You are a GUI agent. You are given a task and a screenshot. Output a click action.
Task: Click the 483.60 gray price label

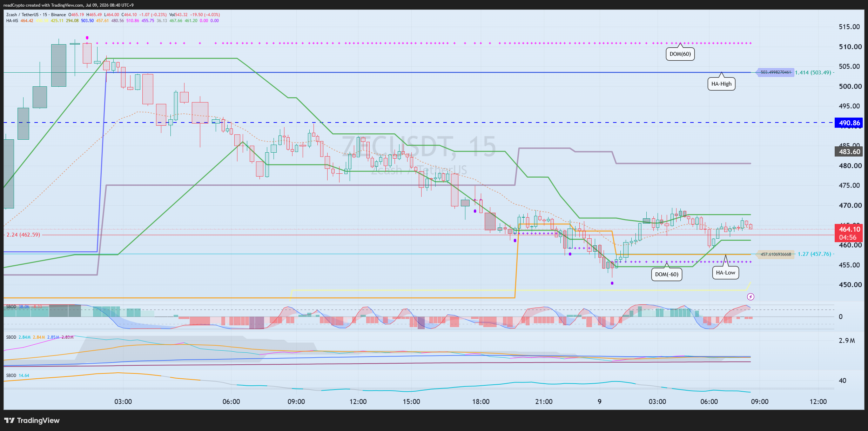[849, 152]
